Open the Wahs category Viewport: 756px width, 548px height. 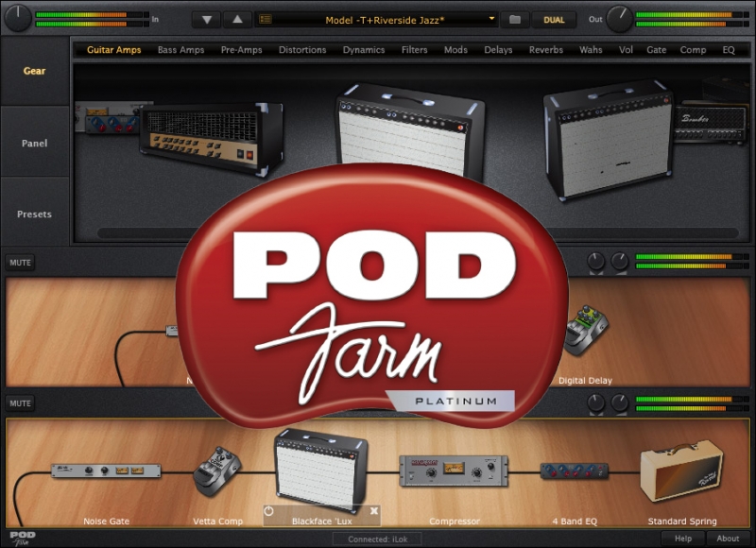click(591, 50)
